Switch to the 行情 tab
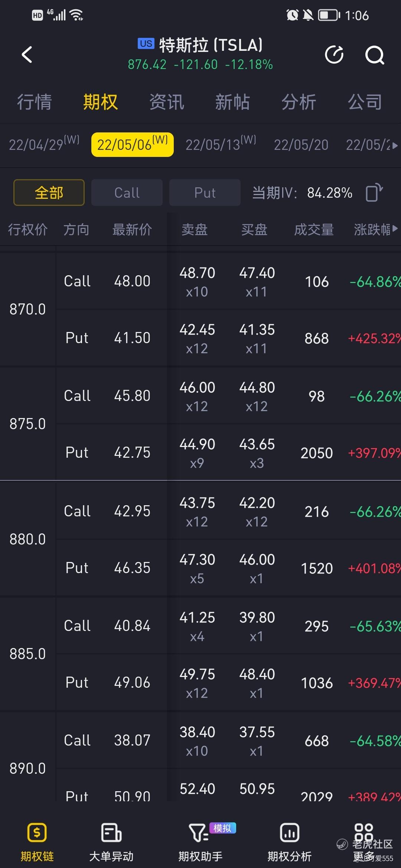This screenshot has width=401, height=868. coord(35,102)
